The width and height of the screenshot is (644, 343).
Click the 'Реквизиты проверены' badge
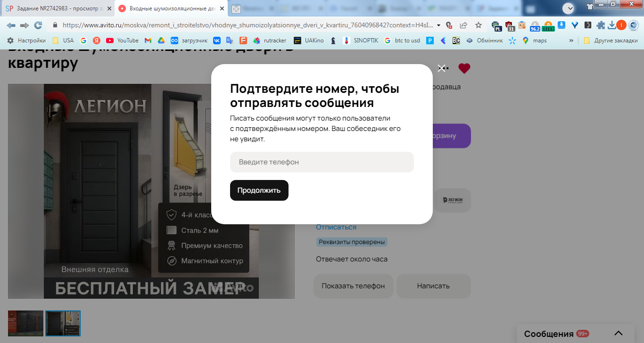point(352,242)
